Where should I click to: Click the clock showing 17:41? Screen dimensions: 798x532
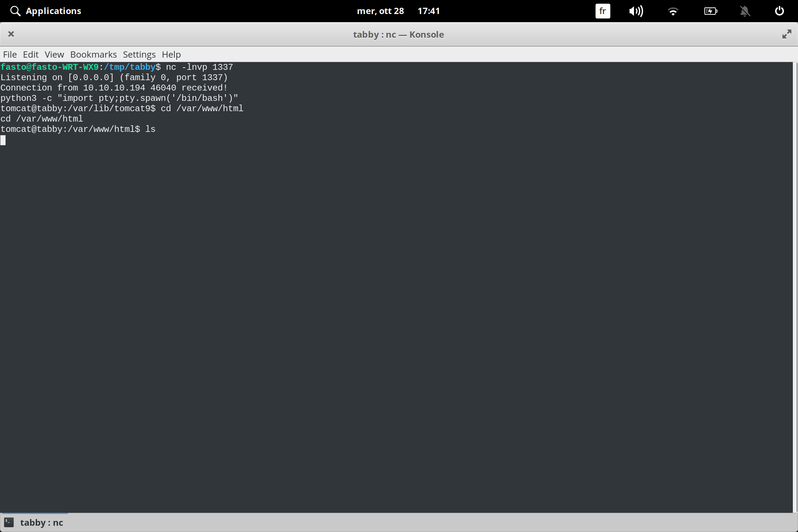pyautogui.click(x=429, y=11)
